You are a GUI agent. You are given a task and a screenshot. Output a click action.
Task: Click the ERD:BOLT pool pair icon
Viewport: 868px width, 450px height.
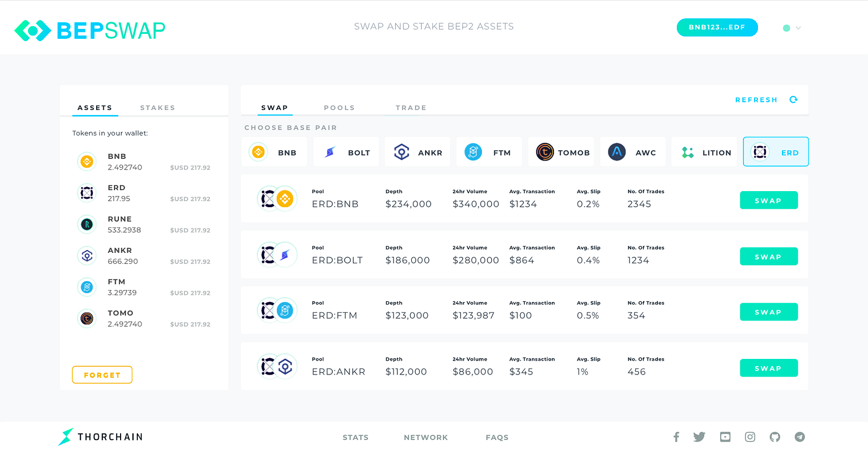[x=277, y=255]
